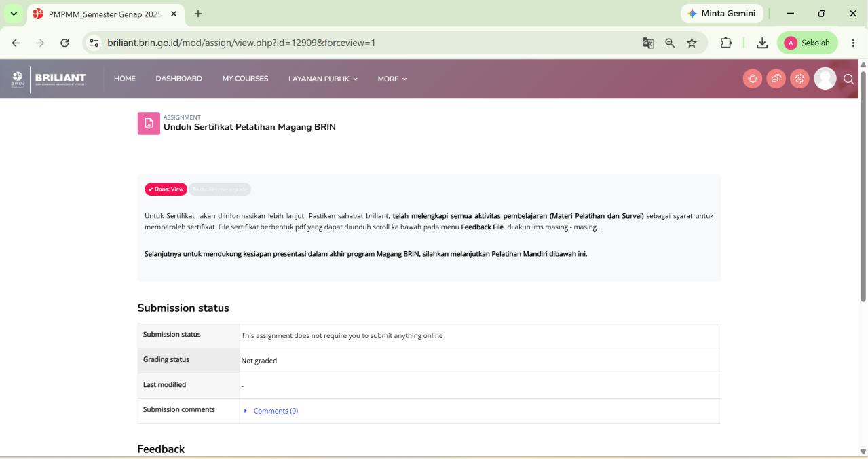Open the gear settings icon in header

pos(799,79)
